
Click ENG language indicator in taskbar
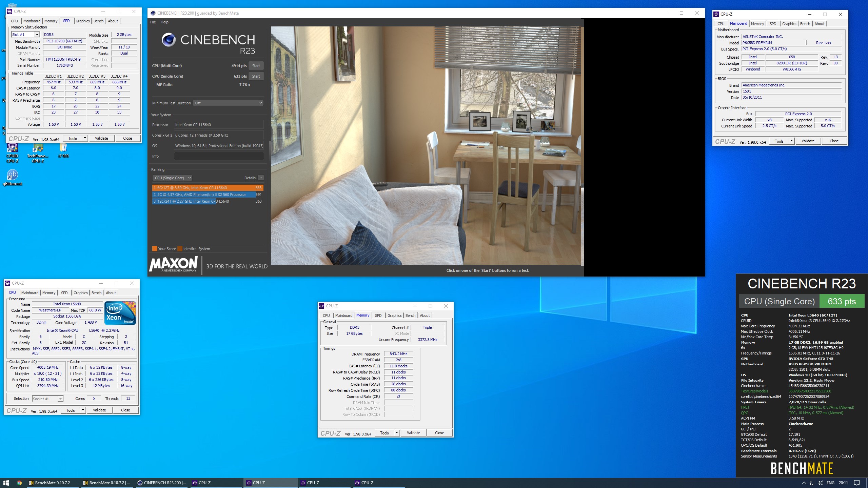(x=831, y=483)
